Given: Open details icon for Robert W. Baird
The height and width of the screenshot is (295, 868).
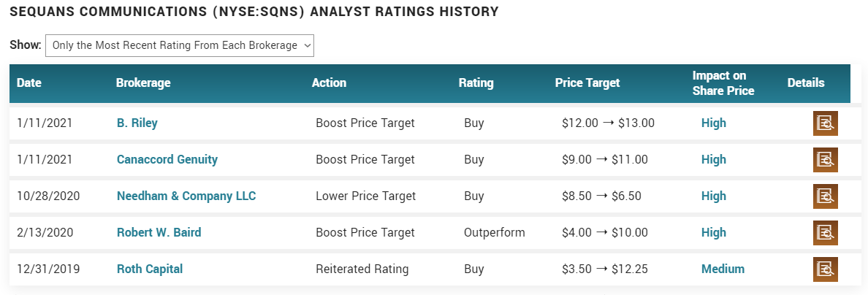Looking at the screenshot, I should (x=825, y=233).
